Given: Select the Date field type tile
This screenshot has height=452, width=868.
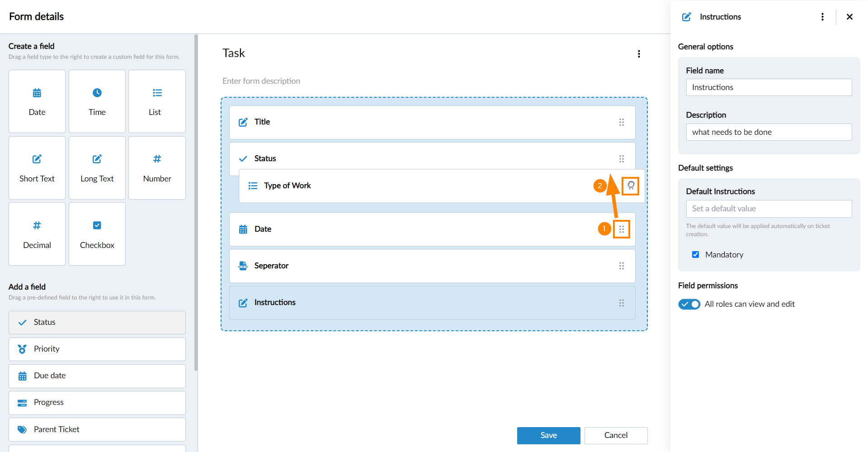Looking at the screenshot, I should coord(37,101).
